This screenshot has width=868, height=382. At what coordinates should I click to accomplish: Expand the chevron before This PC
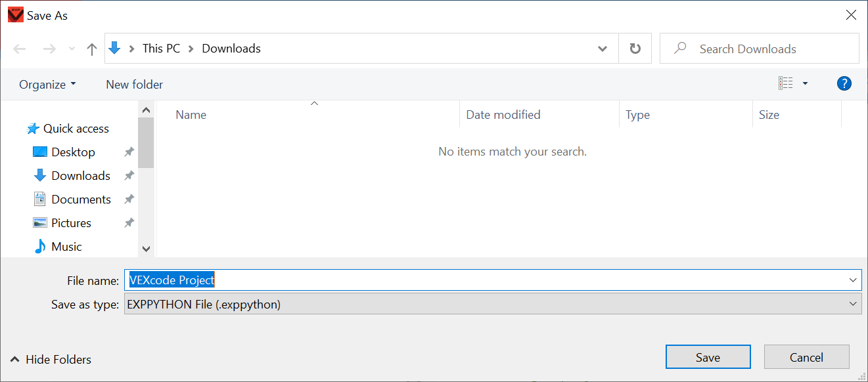click(132, 49)
